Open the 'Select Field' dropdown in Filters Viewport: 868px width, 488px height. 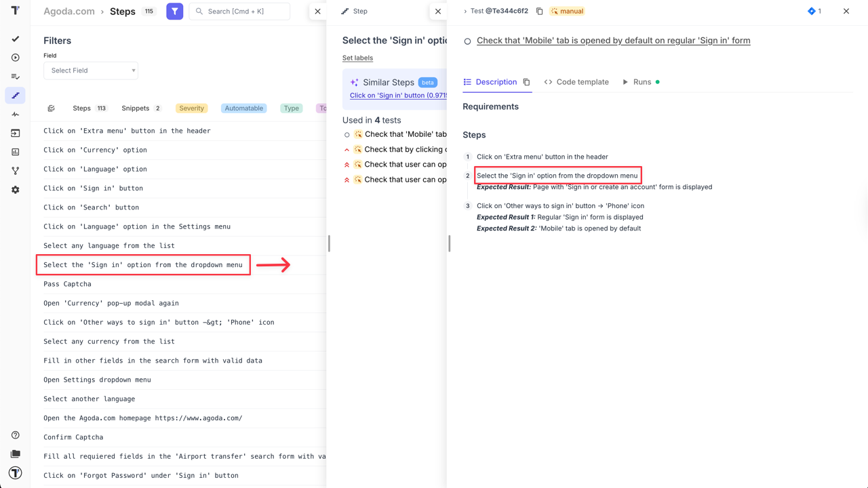(90, 70)
